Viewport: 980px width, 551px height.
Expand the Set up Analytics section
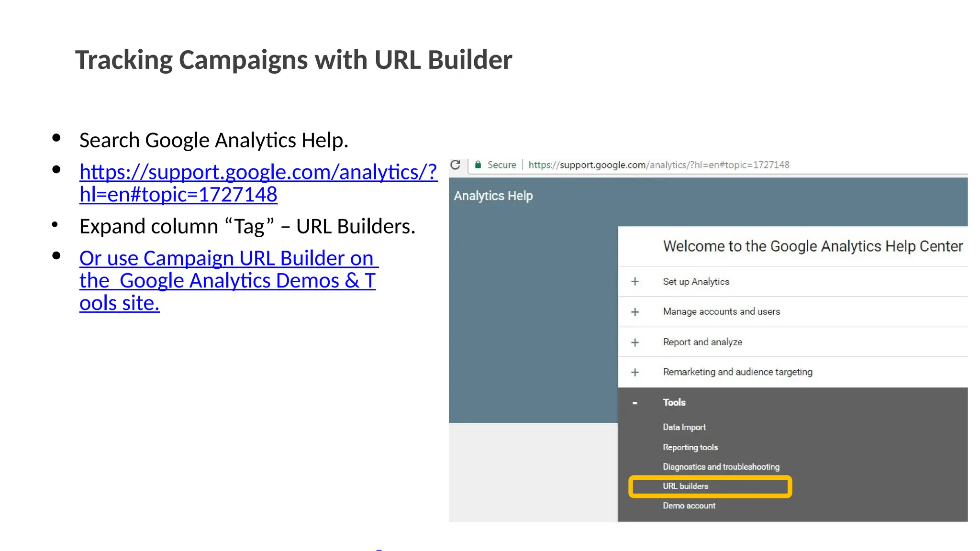click(x=635, y=281)
